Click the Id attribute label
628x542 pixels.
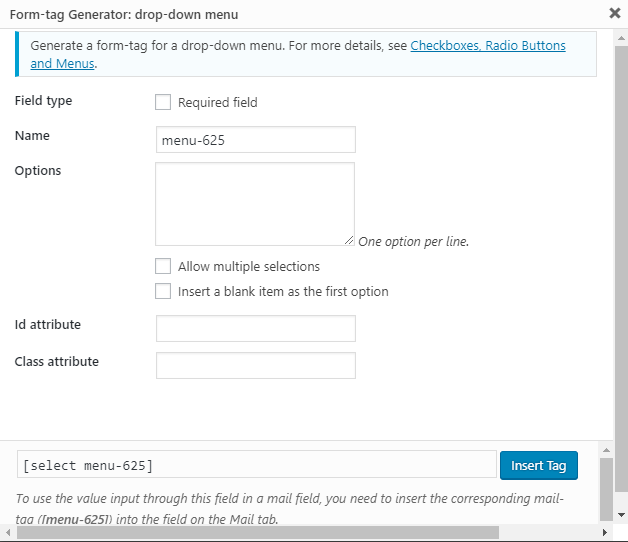pyautogui.click(x=48, y=325)
